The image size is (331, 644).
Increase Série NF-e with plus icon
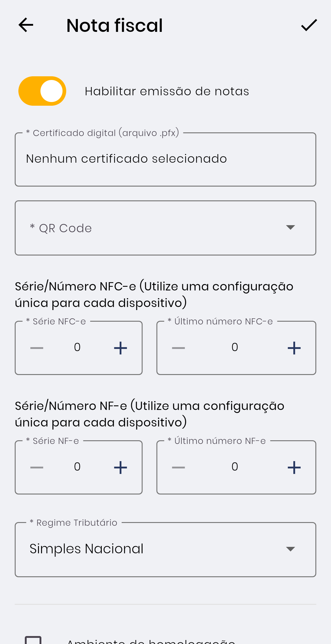click(120, 468)
